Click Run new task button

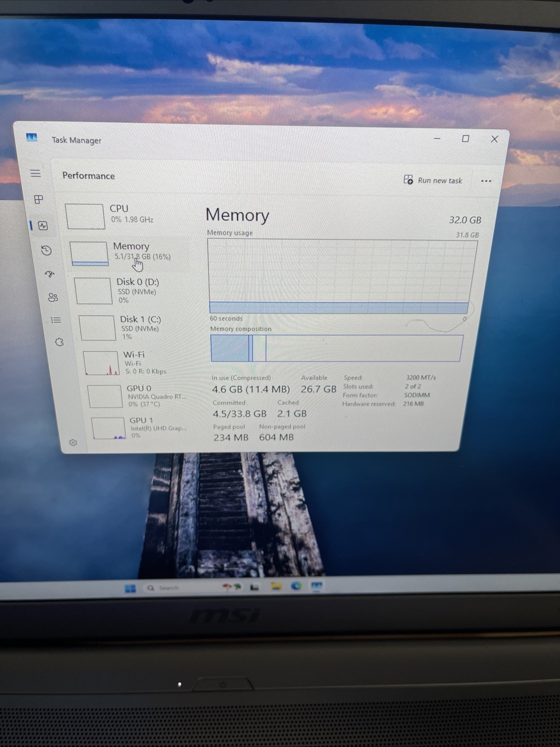tap(433, 180)
